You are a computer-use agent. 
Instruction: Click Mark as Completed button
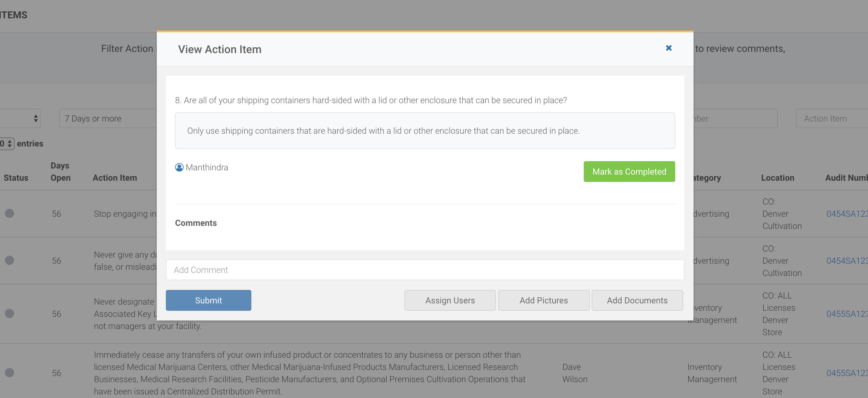click(629, 171)
